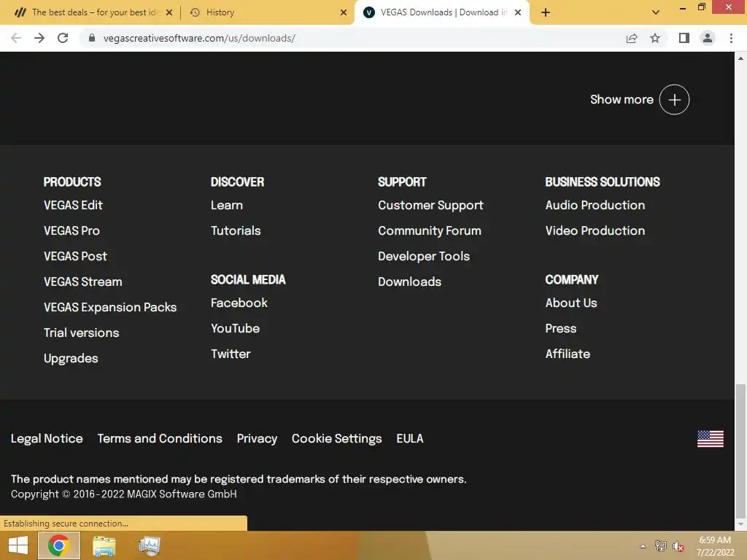Click the browser forward arrow
The width and height of the screenshot is (747, 560).
click(x=39, y=38)
